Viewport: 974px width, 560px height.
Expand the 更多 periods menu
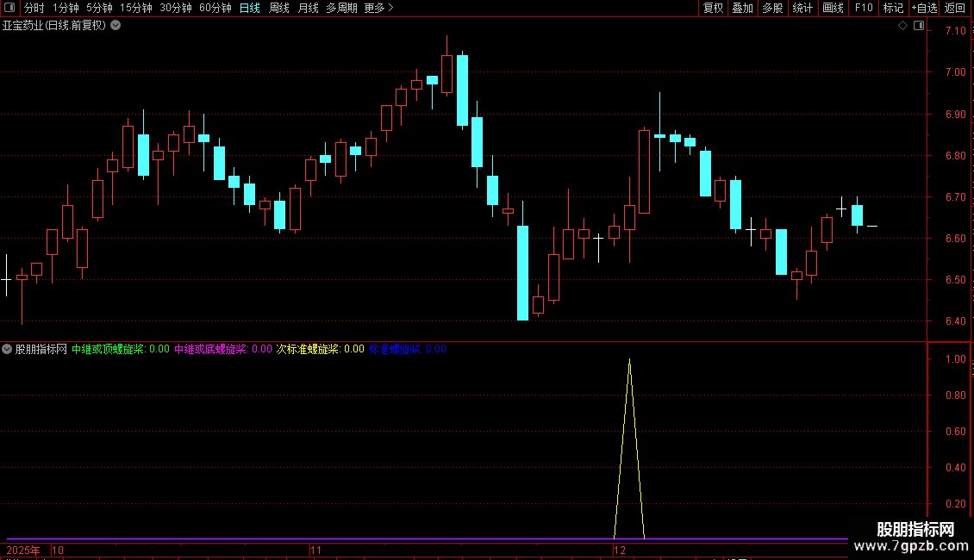(x=379, y=8)
